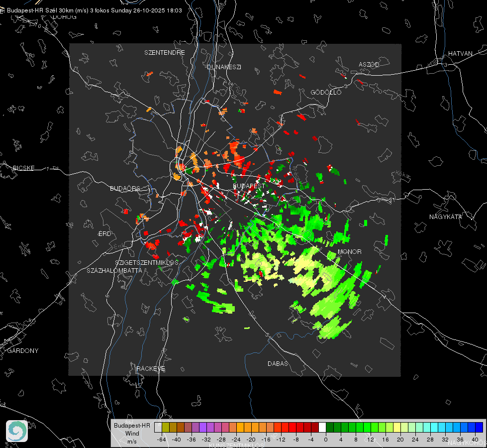Click the SZENTENDRE city label
Image resolution: width=487 pixels, height=448 pixels.
point(165,53)
